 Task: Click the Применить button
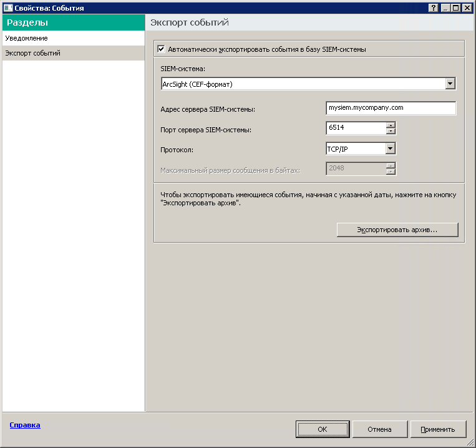(437, 429)
